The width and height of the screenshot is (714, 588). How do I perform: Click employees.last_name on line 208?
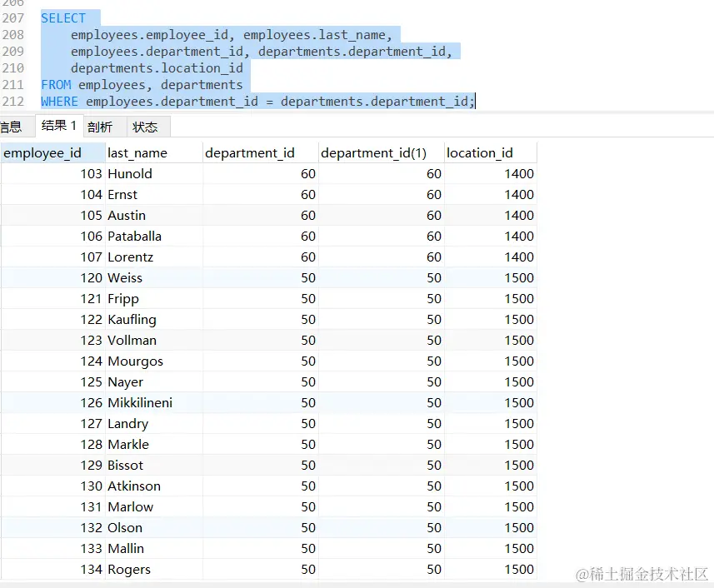click(314, 35)
